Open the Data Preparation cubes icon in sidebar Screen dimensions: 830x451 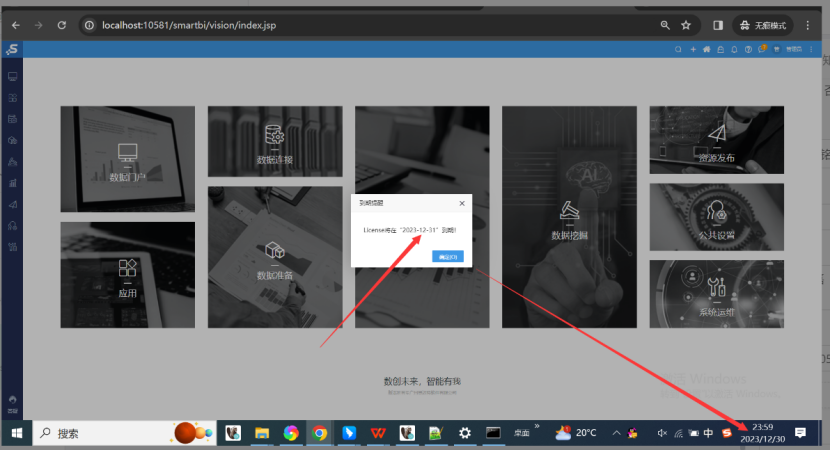pos(13,140)
